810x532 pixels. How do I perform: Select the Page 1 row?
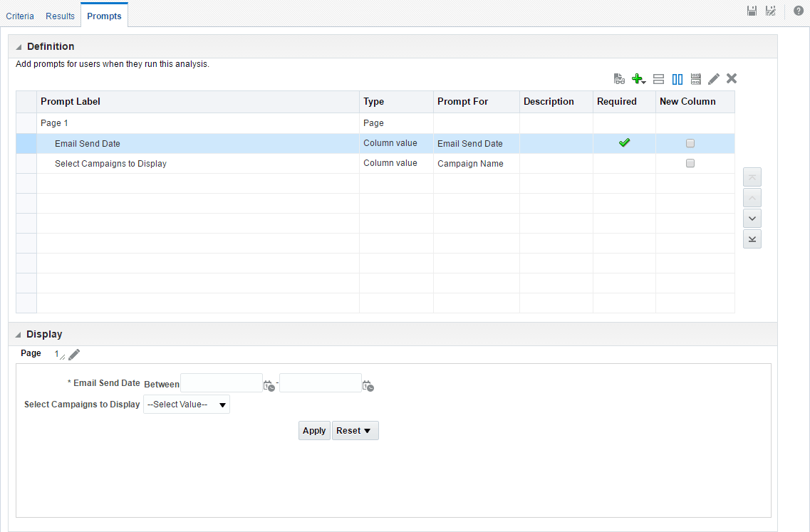(x=375, y=123)
